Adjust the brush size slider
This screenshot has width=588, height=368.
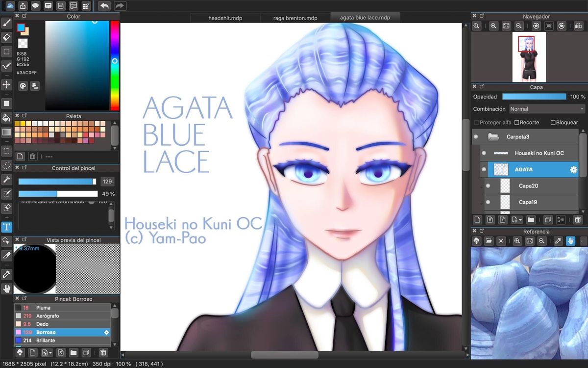(x=57, y=182)
